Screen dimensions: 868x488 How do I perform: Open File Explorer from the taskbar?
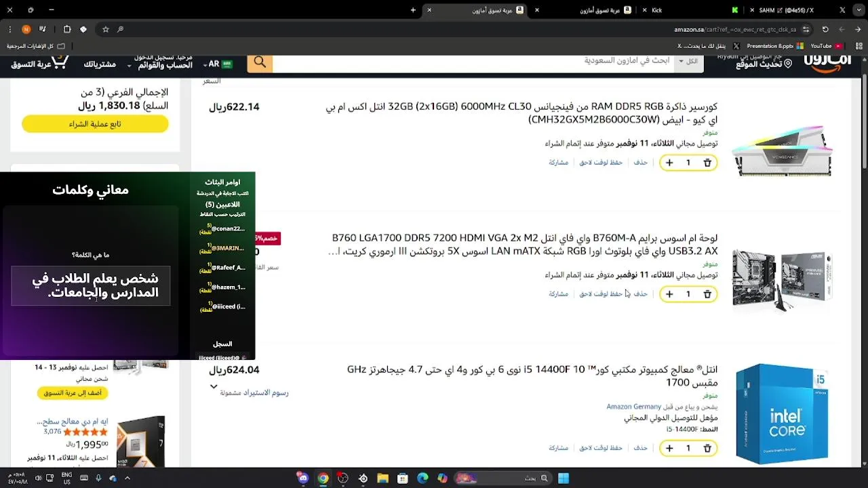382,478
